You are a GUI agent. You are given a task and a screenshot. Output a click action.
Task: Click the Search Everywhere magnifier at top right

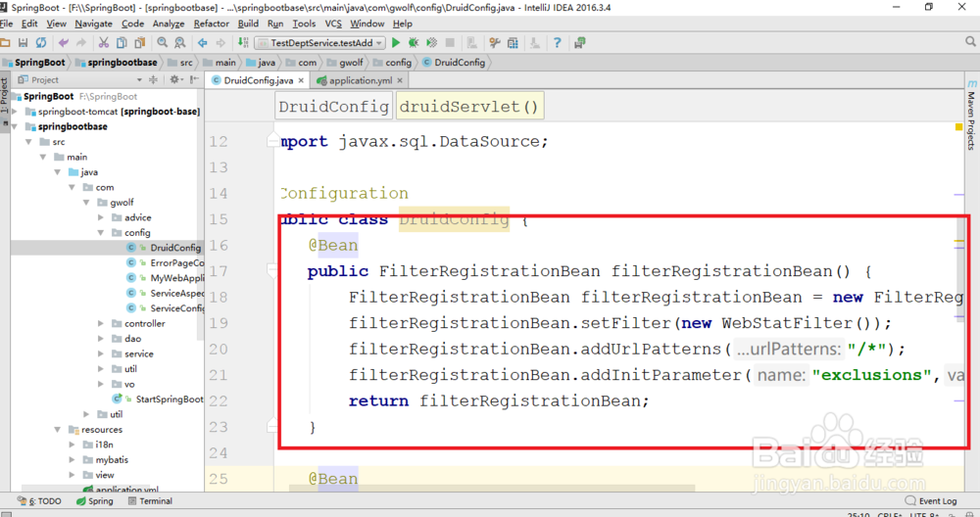[970, 41]
